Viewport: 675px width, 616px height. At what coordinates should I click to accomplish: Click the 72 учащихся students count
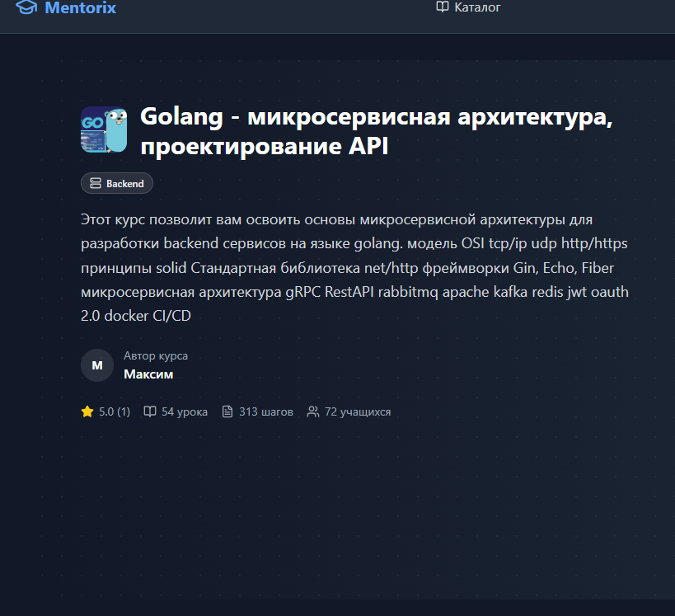click(x=358, y=411)
